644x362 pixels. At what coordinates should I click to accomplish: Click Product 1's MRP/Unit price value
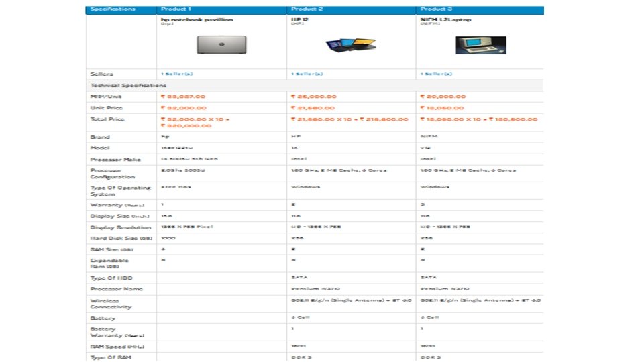click(182, 97)
